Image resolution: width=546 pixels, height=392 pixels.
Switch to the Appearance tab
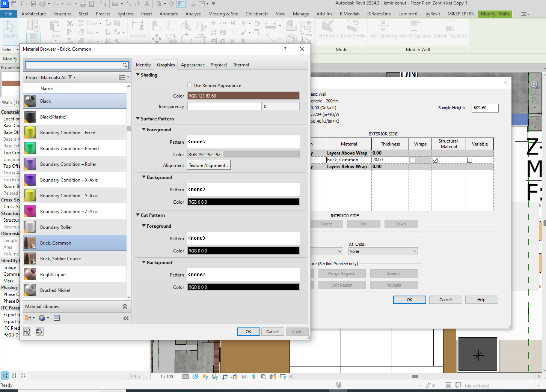click(192, 65)
